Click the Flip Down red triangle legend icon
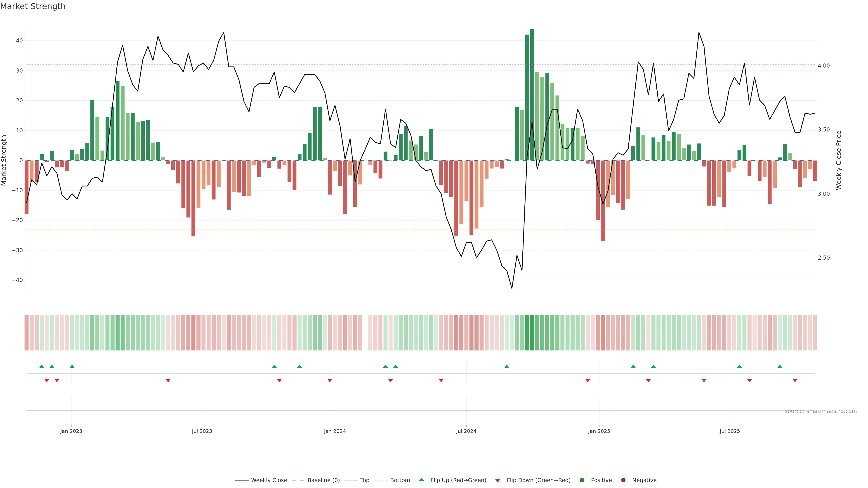The height and width of the screenshot is (488, 868). 498,481
